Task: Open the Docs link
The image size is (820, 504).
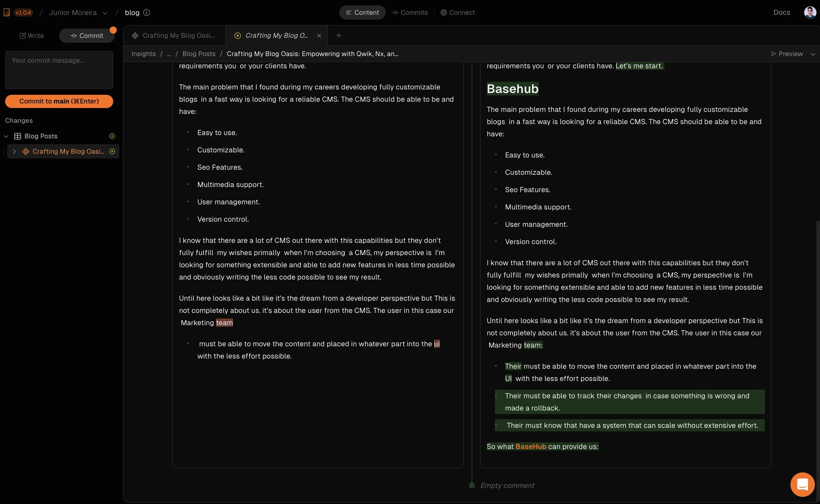Action: coord(782,12)
